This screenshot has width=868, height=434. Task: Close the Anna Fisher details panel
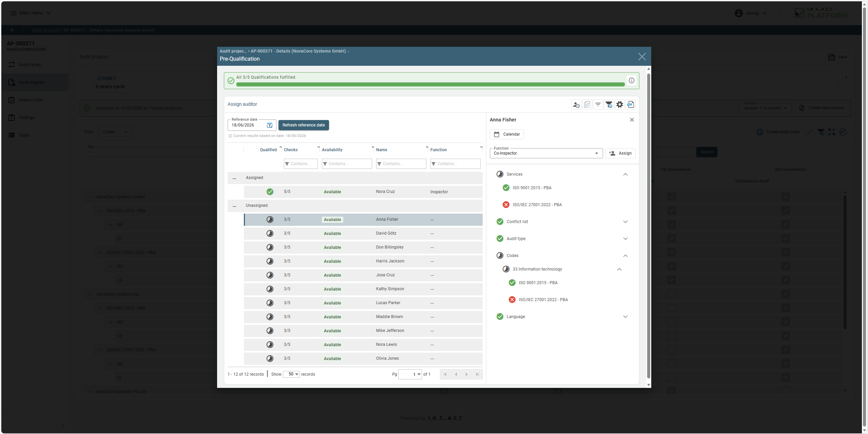coord(632,120)
